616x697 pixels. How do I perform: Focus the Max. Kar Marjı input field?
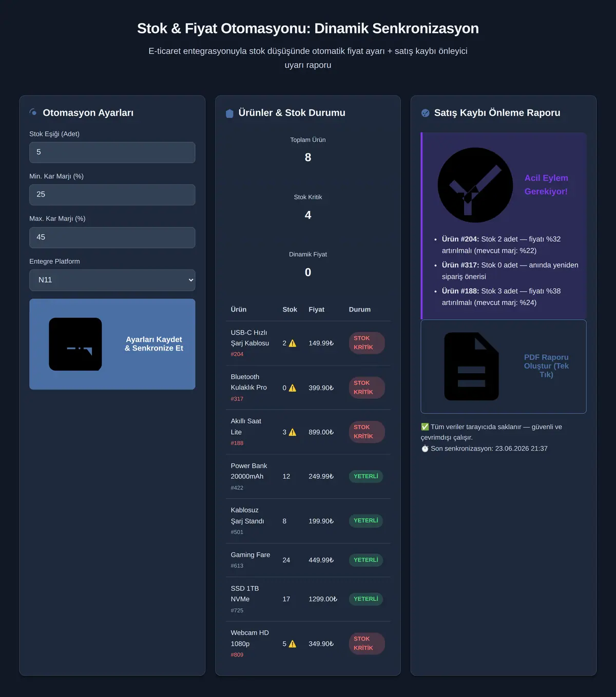pyautogui.click(x=112, y=238)
